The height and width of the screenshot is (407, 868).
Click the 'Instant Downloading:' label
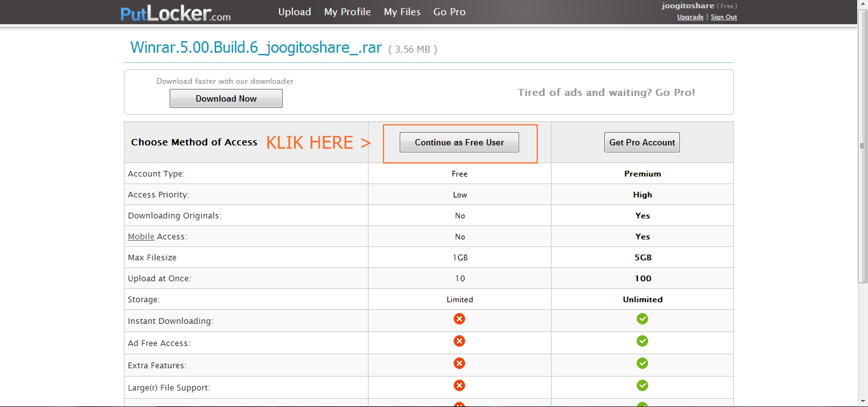170,321
